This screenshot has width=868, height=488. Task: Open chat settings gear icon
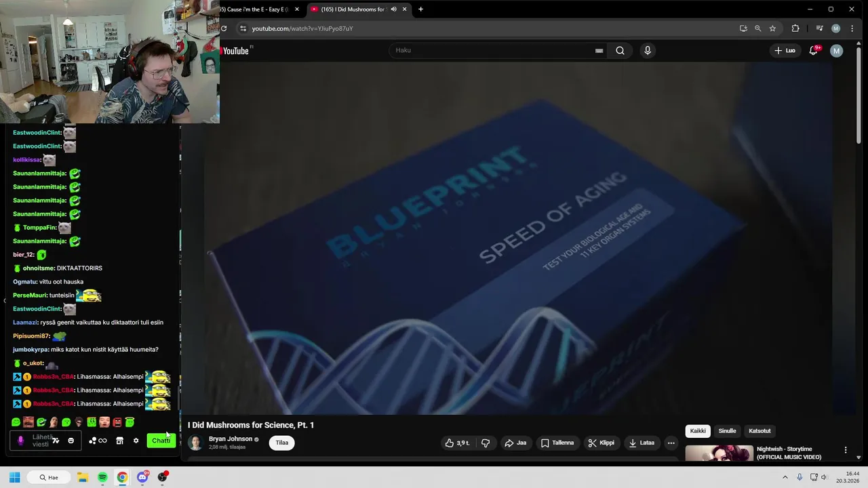click(136, 441)
